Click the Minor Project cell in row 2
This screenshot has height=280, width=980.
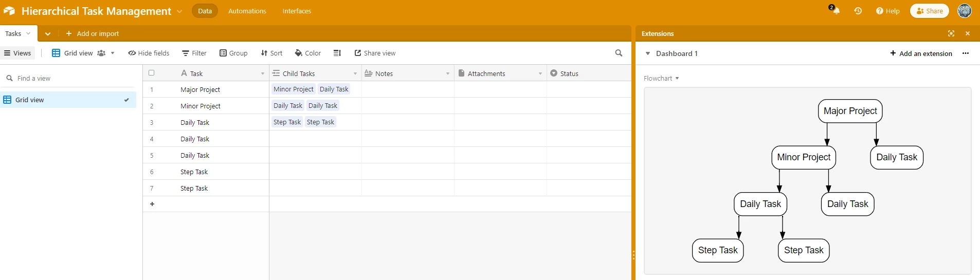pos(206,106)
